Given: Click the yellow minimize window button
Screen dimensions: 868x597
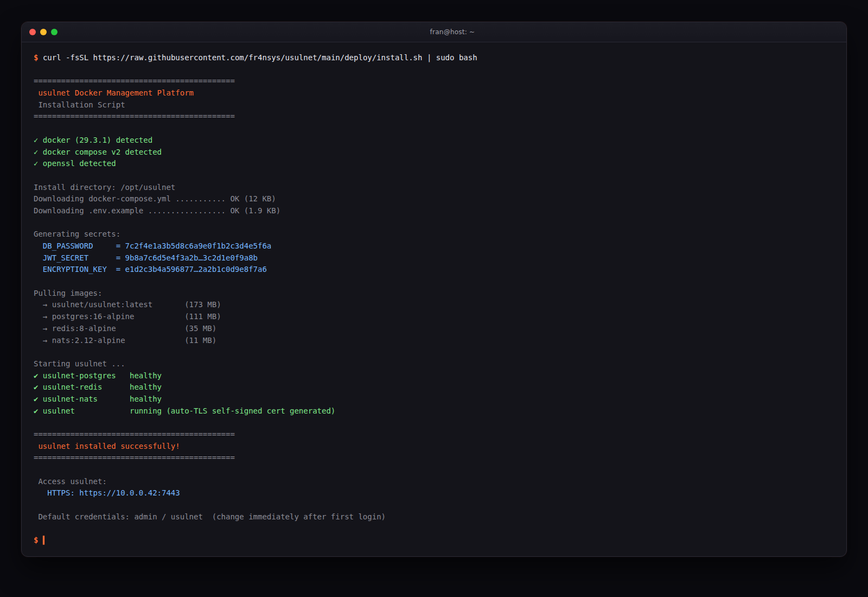Looking at the screenshot, I should click(43, 32).
